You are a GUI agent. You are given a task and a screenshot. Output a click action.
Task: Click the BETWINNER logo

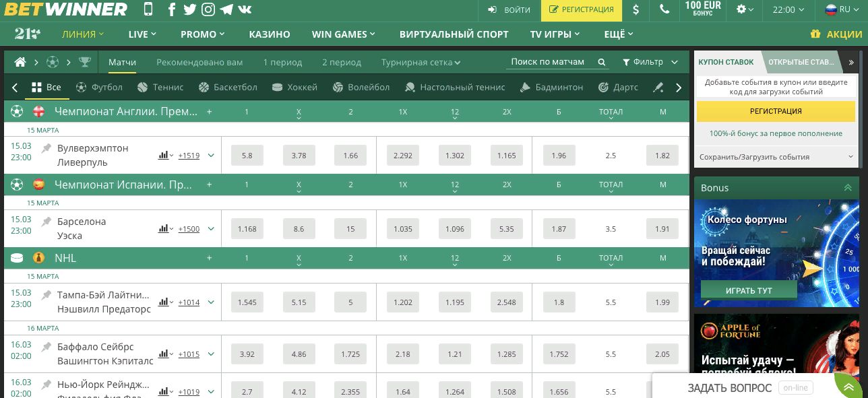pos(66,9)
